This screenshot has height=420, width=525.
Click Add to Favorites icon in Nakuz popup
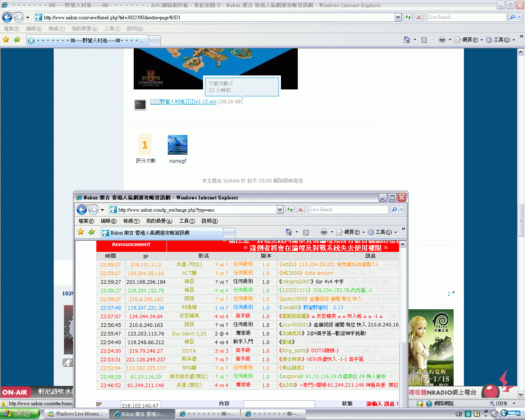[91, 232]
